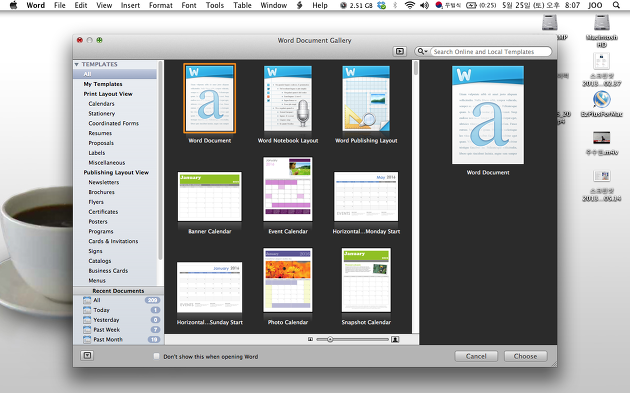Pick the Horizontal Sunday Start calendar

point(209,287)
